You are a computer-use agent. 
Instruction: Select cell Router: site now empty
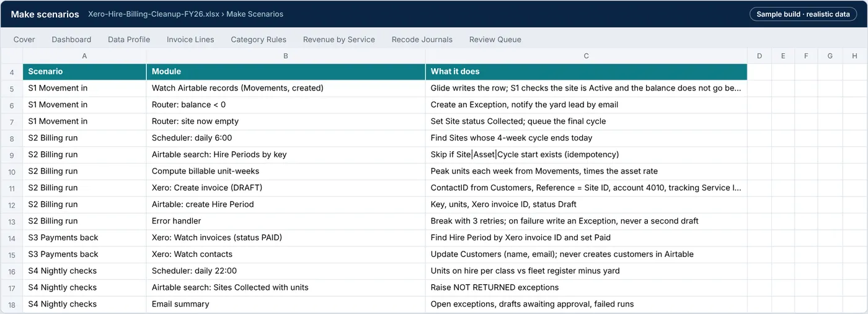pos(286,121)
